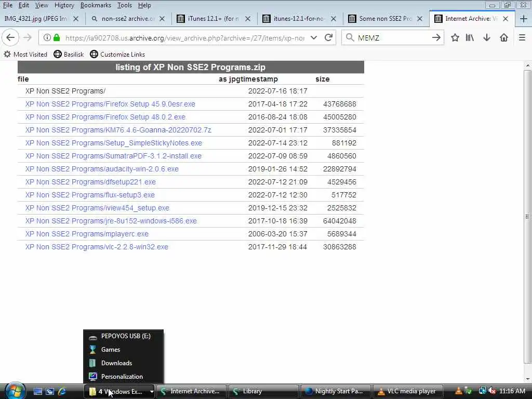Open the History menu
The height and width of the screenshot is (399, 532).
64,5
